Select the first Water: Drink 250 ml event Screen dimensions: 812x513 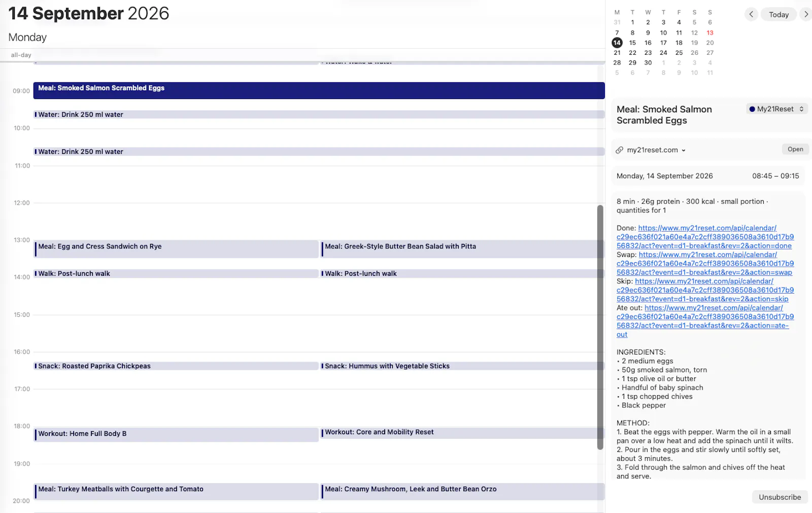[319, 114]
